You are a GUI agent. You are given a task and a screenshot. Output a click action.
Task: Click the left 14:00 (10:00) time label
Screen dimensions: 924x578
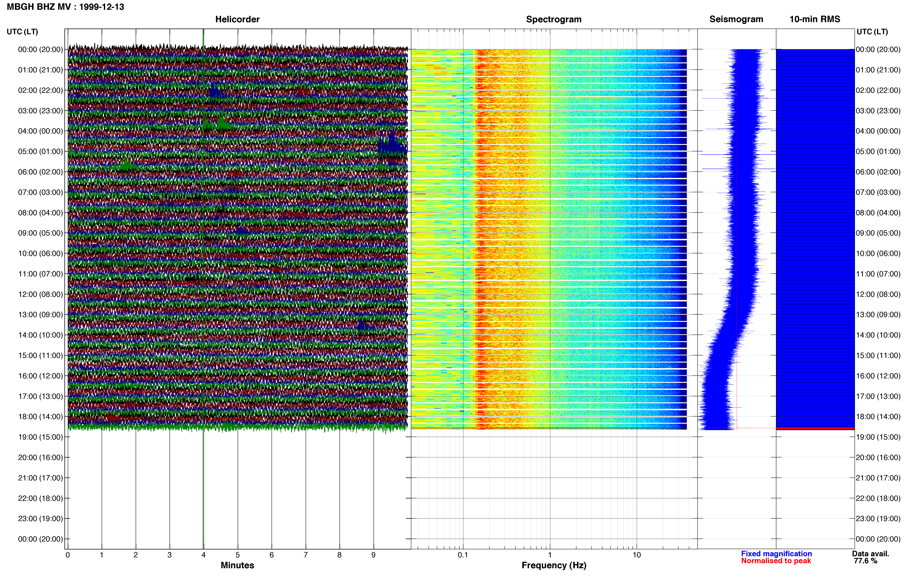41,335
